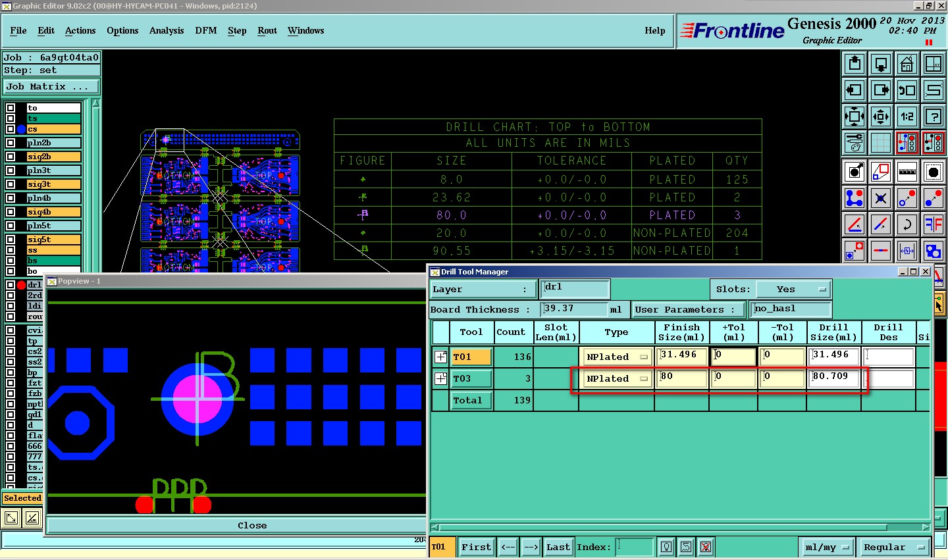Expand the T03 tool row
948x560 pixels.
click(440, 378)
